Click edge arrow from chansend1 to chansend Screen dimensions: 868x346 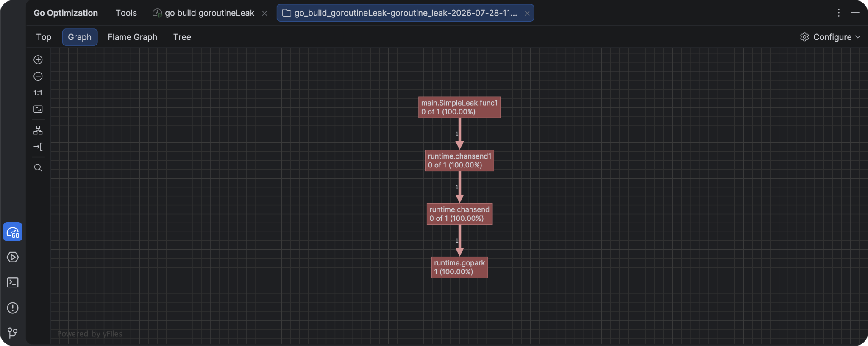click(x=459, y=187)
